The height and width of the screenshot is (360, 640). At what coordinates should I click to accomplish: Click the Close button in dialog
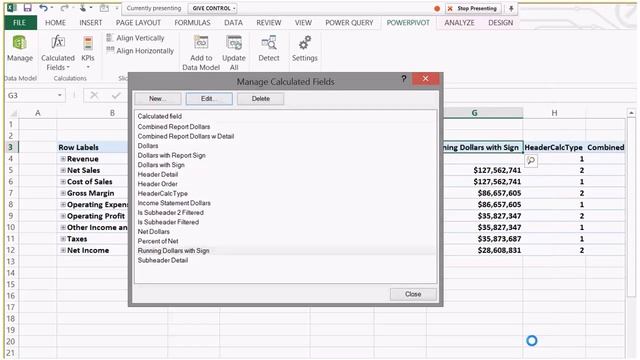click(x=413, y=294)
